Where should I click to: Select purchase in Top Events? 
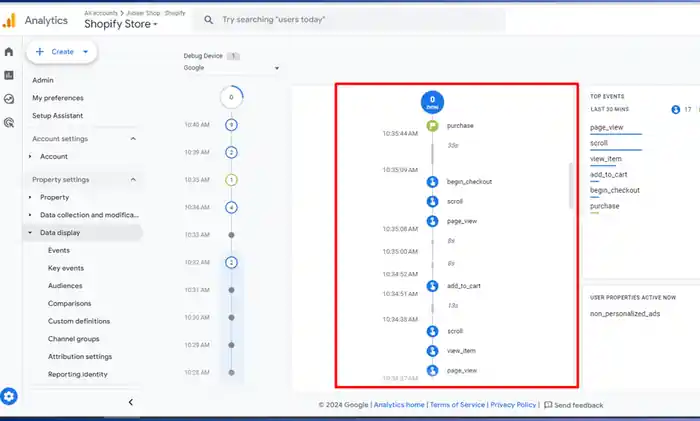coord(604,206)
